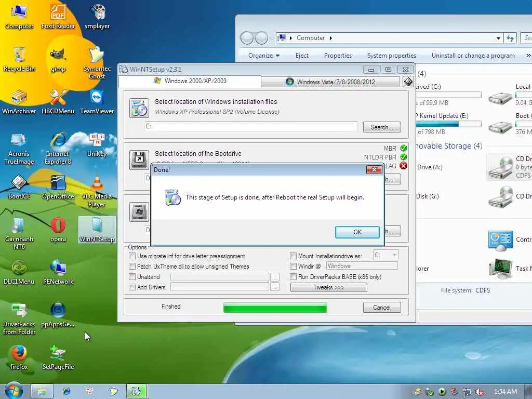This screenshot has width=532, height=399.
Task: Expand the Organize menu in Explorer
Action: click(x=263, y=56)
